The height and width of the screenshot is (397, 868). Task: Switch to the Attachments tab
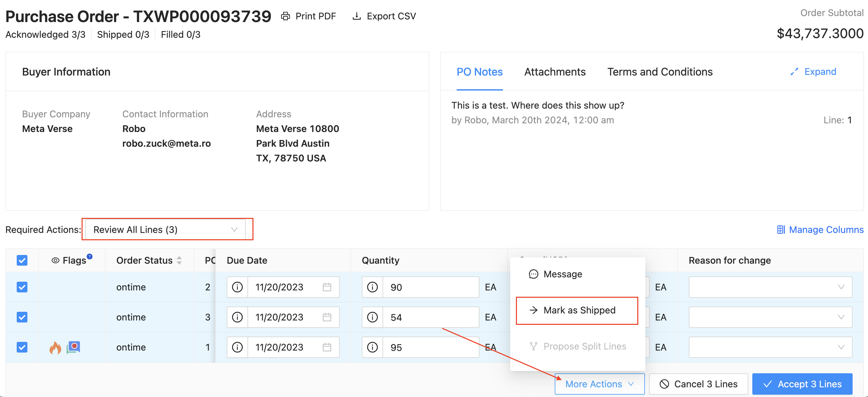pyautogui.click(x=555, y=72)
